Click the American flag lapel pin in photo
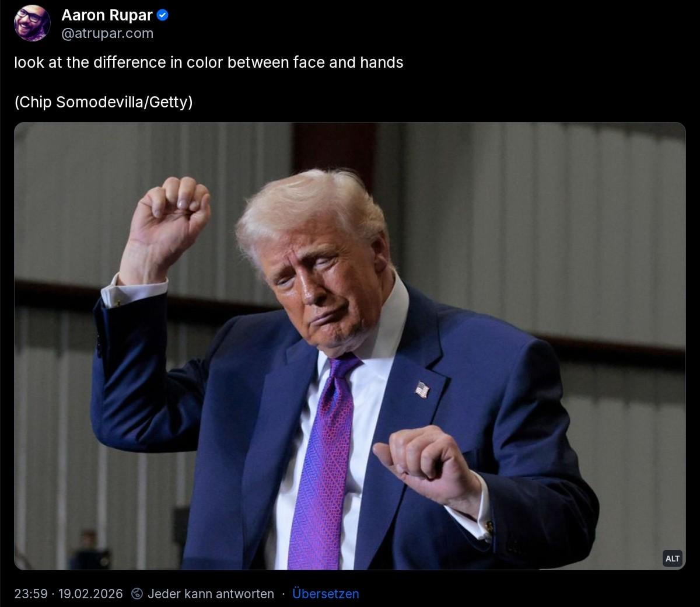Screen dimensions: 700x607 point(422,389)
